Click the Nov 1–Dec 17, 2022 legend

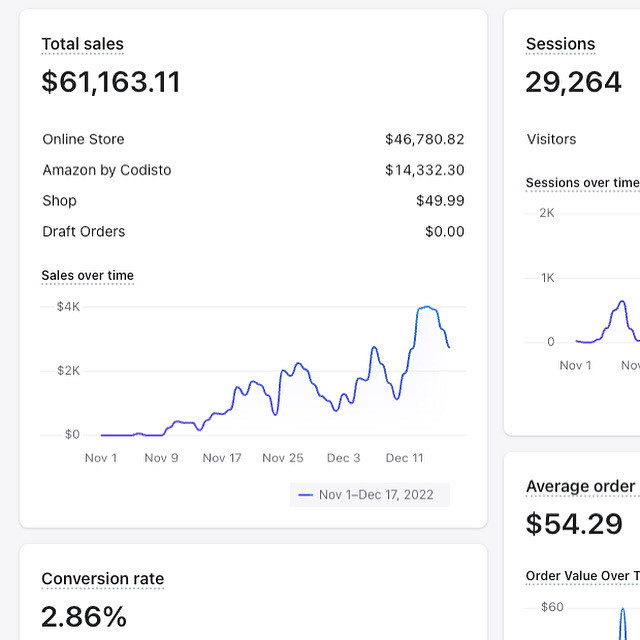pos(376,495)
